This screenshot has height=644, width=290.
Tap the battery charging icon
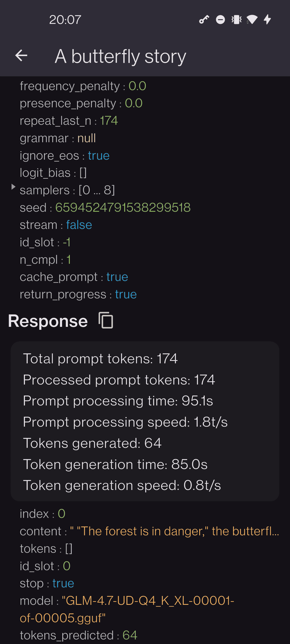pyautogui.click(x=267, y=20)
